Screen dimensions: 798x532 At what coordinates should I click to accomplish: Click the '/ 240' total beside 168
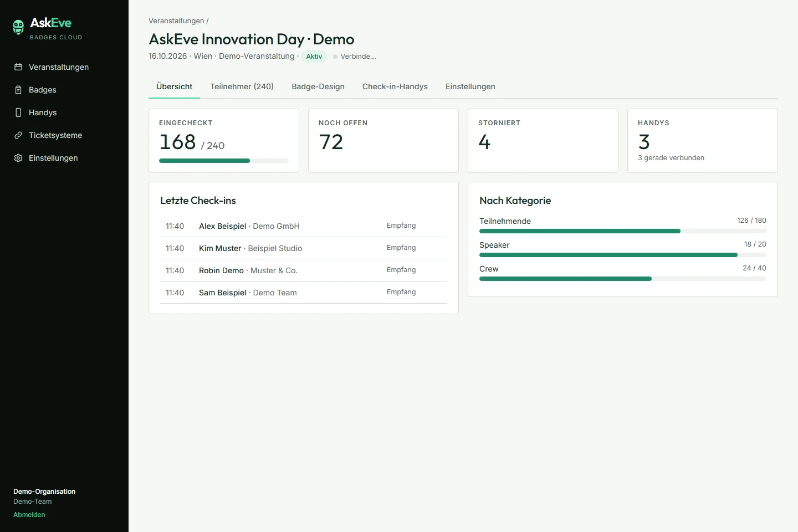coord(213,146)
